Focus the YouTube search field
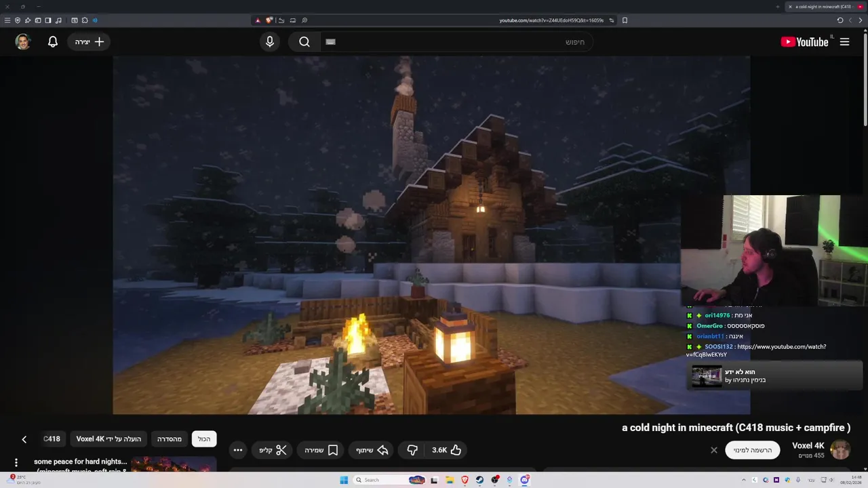The height and width of the screenshot is (488, 868). coord(456,42)
